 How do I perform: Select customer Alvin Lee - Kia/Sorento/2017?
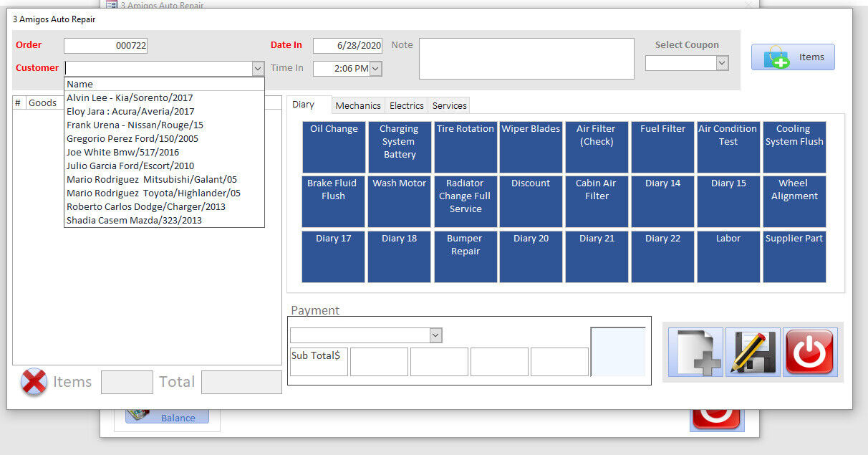(x=164, y=97)
